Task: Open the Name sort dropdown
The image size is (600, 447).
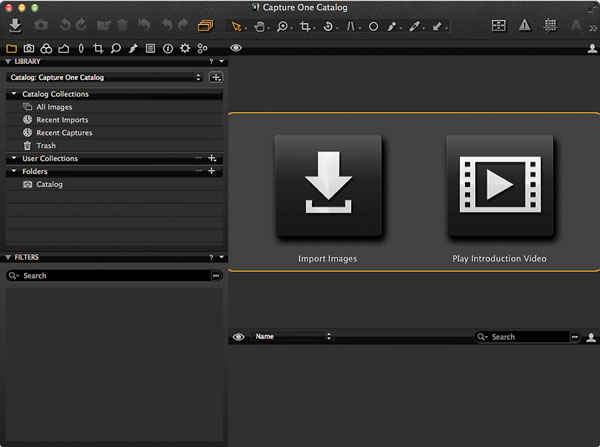Action: coord(292,337)
